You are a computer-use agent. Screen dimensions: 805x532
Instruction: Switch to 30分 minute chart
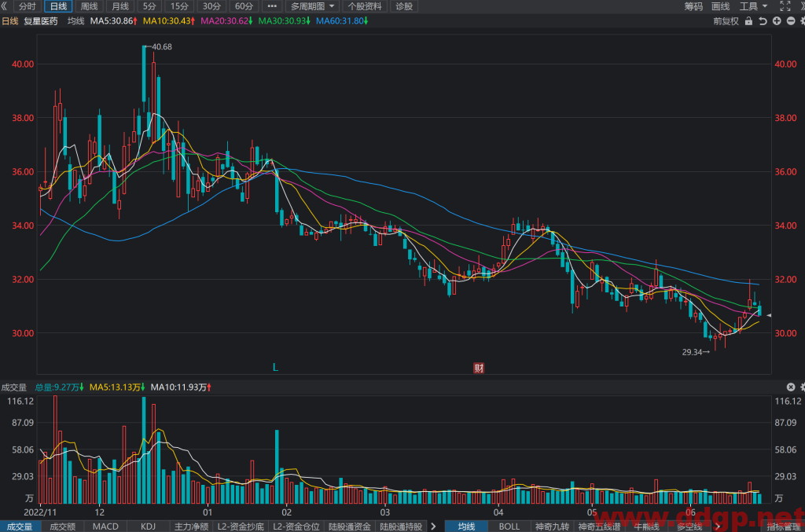[211, 6]
